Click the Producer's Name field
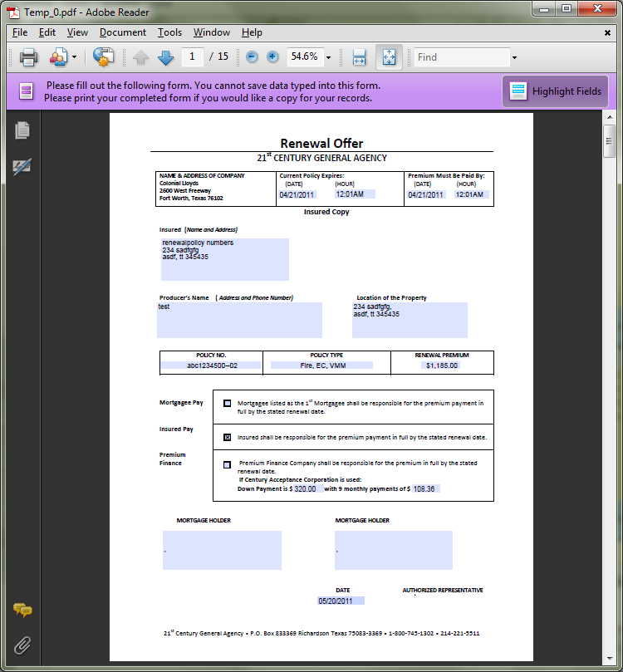Image resolution: width=623 pixels, height=672 pixels. click(239, 320)
